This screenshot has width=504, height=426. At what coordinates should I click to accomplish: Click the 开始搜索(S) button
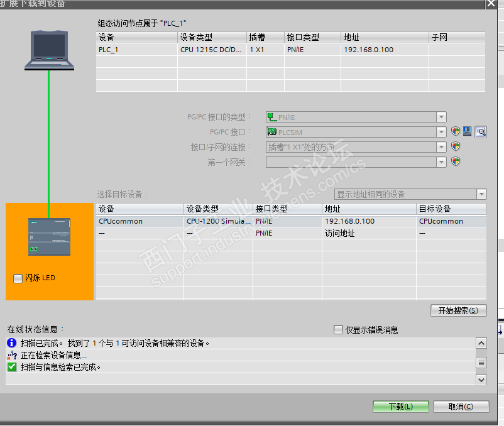458,310
